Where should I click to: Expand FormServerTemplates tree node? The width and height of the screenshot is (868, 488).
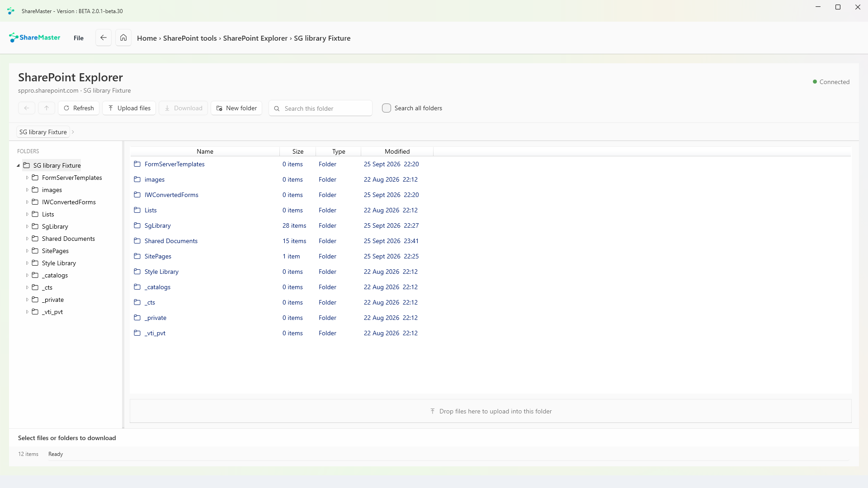coord(27,178)
